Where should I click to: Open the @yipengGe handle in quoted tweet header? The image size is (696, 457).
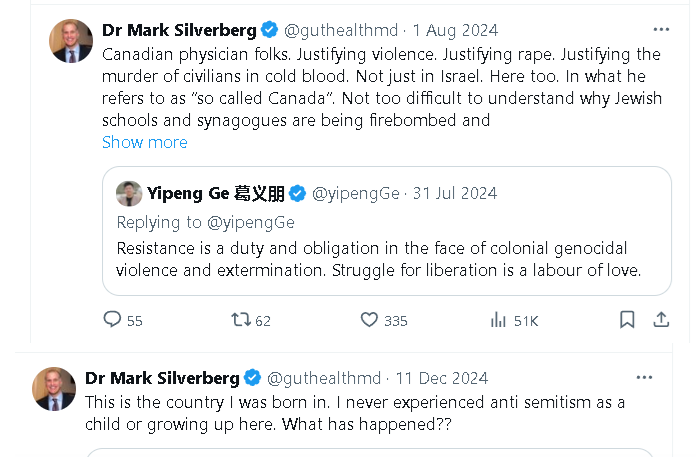coord(356,193)
